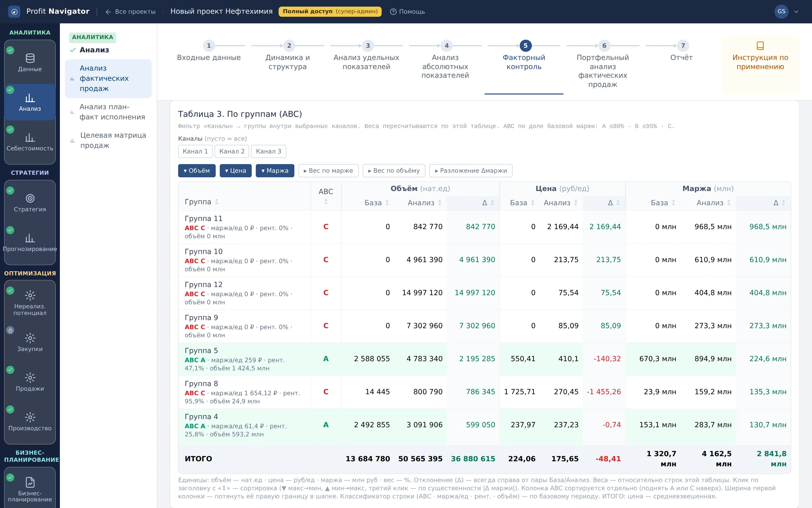This screenshot has height=508, width=812.
Task: Expand the Разложение Δмаржи columns
Action: pyautogui.click(x=471, y=171)
